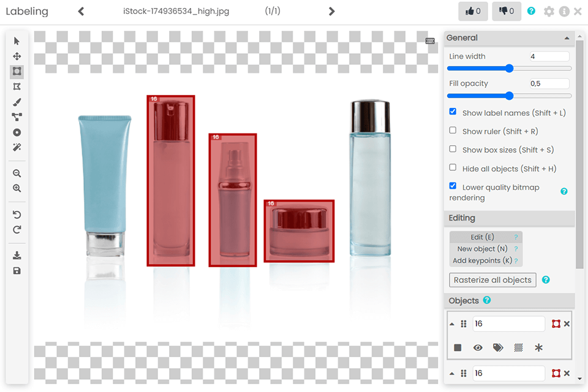Collapse the first object entry arrow
Screen dimensions: 588x392
[452, 324]
